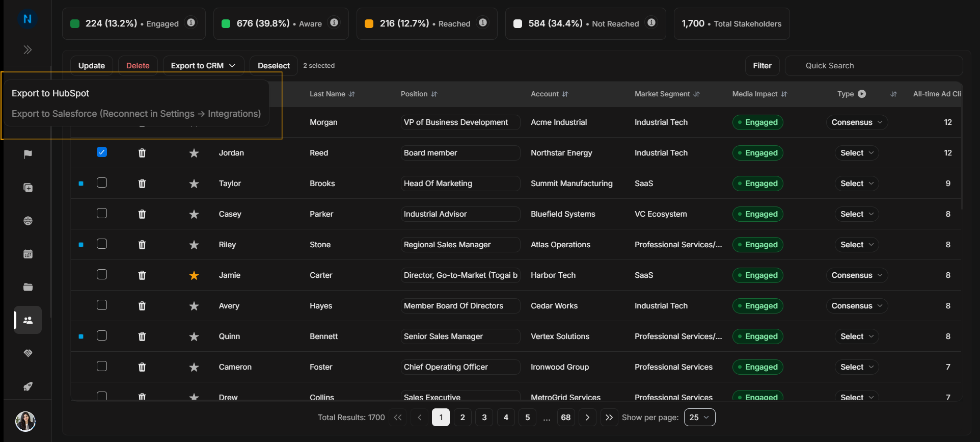Open Type dropdown for Jamie Carter
The width and height of the screenshot is (980, 442).
pos(857,275)
